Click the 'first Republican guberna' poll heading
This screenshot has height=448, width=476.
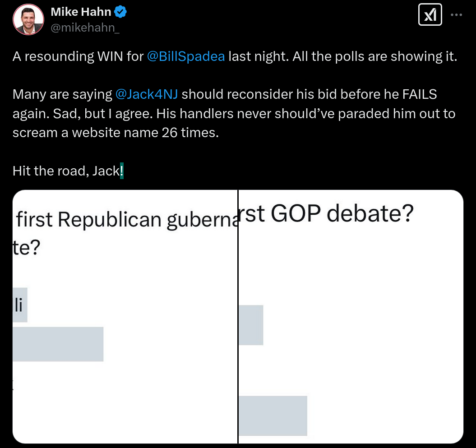click(x=127, y=220)
